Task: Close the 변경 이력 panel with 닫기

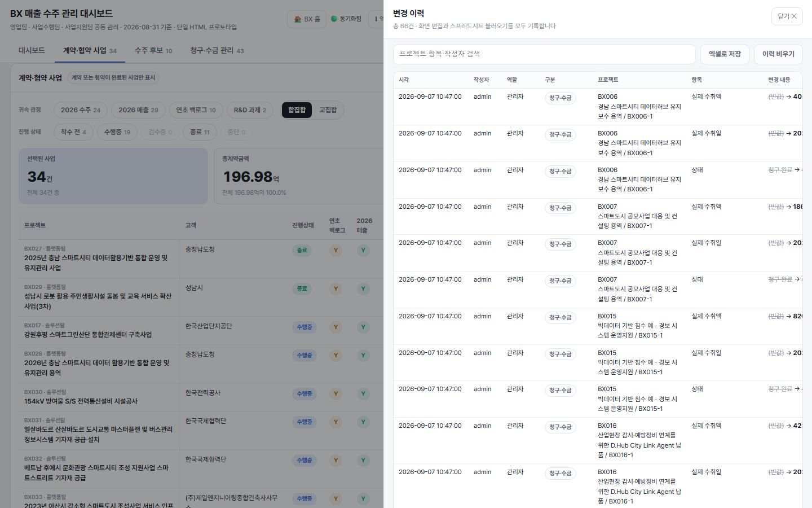Action: (x=787, y=16)
